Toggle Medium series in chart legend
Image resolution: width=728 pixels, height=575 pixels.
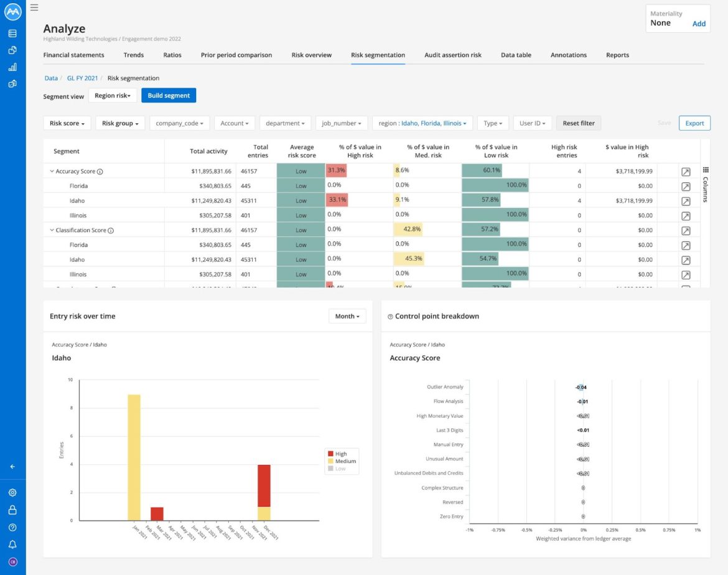click(x=342, y=461)
